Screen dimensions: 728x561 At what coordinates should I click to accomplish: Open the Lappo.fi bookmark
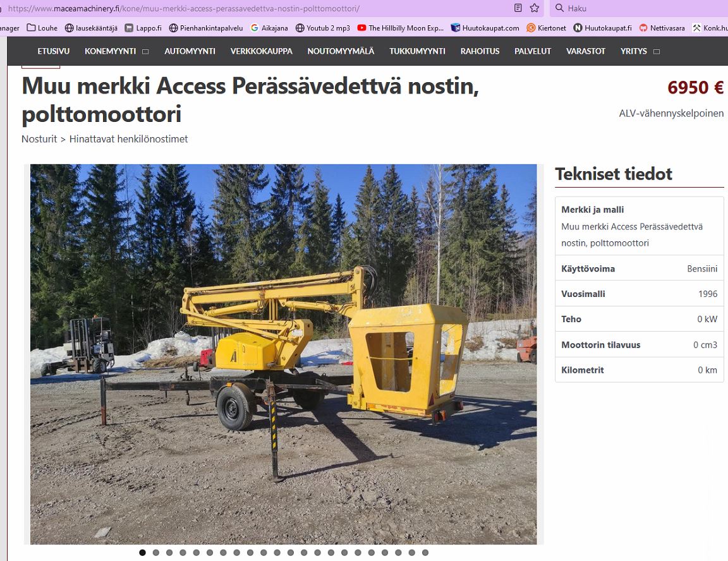click(143, 28)
